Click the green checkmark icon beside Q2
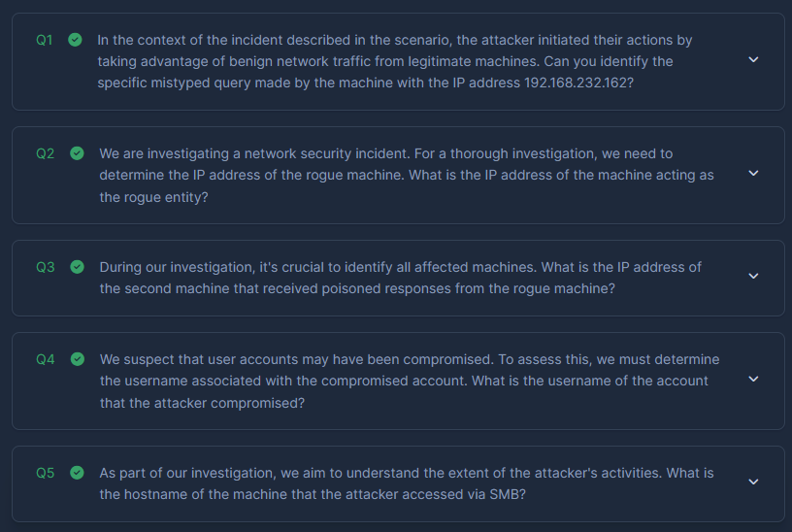The image size is (792, 532). click(77, 153)
